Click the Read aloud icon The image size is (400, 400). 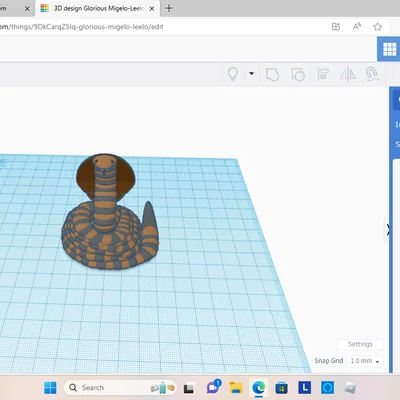pyautogui.click(x=357, y=27)
